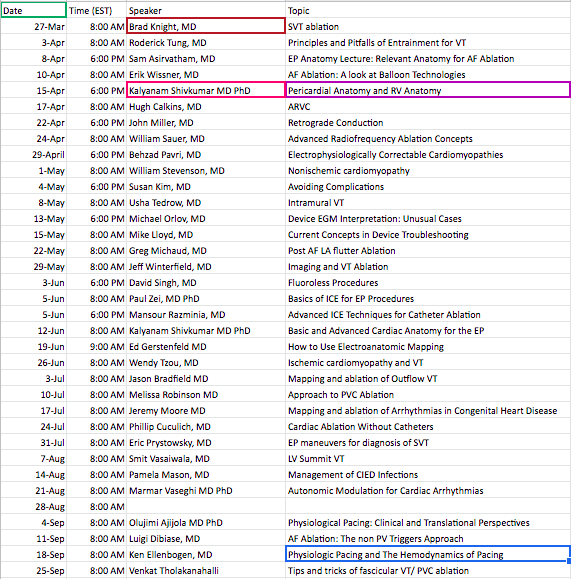Select the 29-April date cell
The height and width of the screenshot is (579, 571).
tap(34, 154)
